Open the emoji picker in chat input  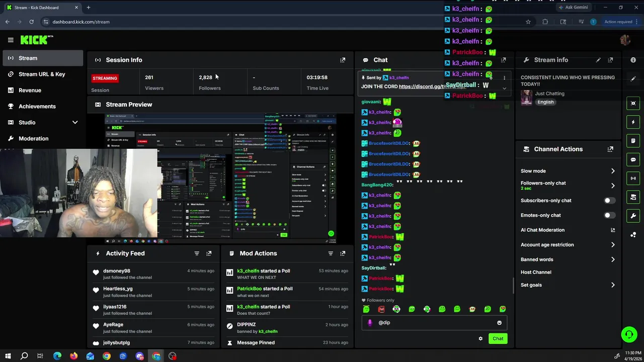click(499, 323)
